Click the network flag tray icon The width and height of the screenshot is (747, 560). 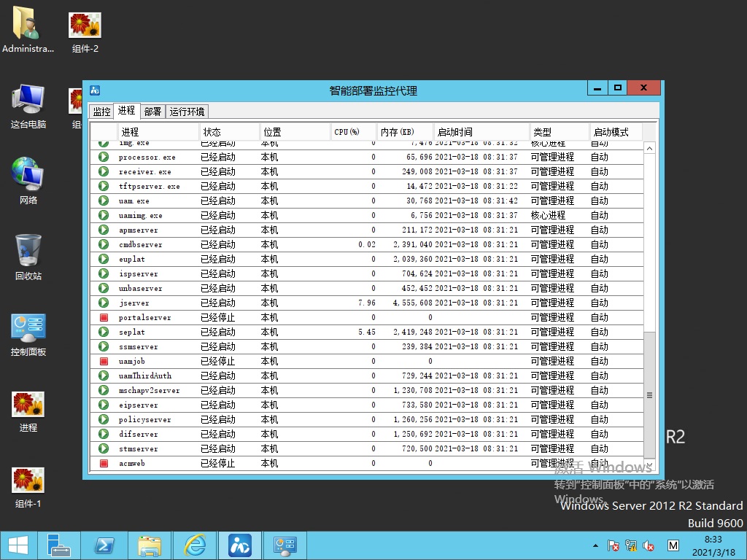pyautogui.click(x=613, y=545)
